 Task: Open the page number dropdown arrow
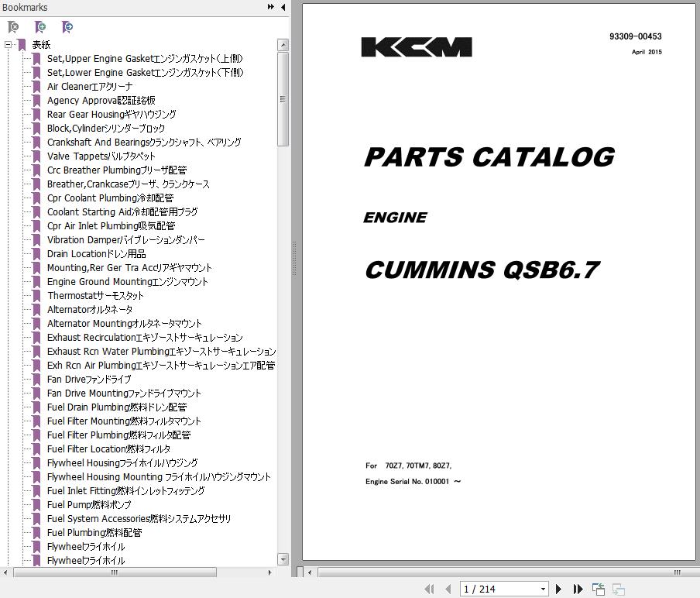tap(543, 589)
